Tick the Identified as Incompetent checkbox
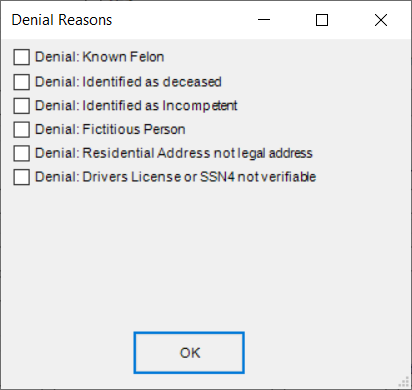This screenshot has height=390, width=412. point(21,106)
